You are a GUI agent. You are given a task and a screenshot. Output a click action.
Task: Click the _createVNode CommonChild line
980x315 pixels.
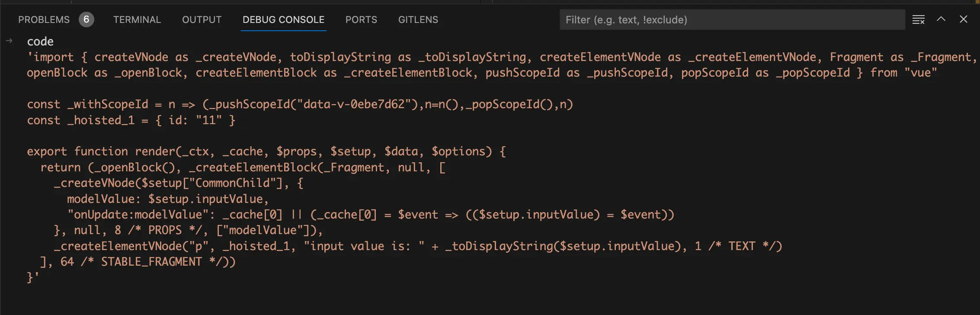pyautogui.click(x=178, y=183)
